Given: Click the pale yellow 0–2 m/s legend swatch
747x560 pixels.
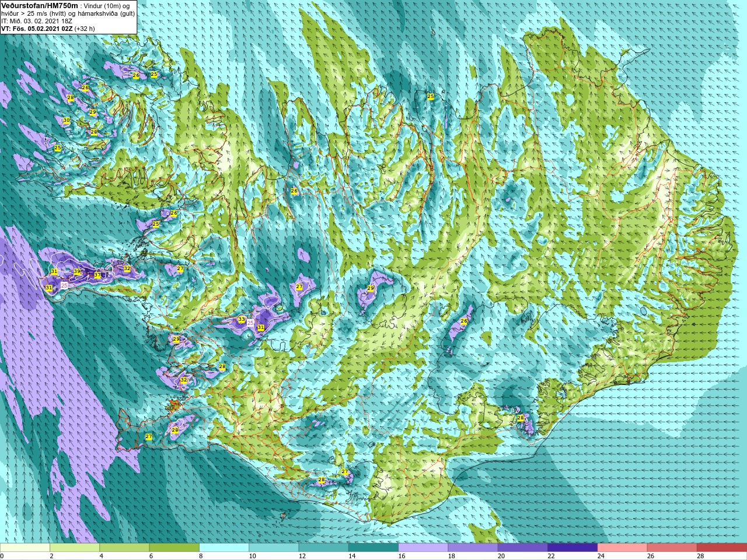Looking at the screenshot, I should [25, 548].
